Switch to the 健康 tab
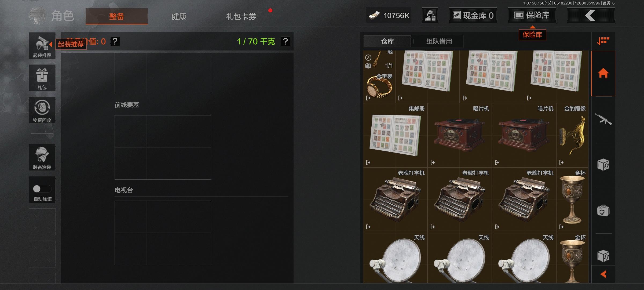Screen dimensions: 644x290 tap(179, 16)
